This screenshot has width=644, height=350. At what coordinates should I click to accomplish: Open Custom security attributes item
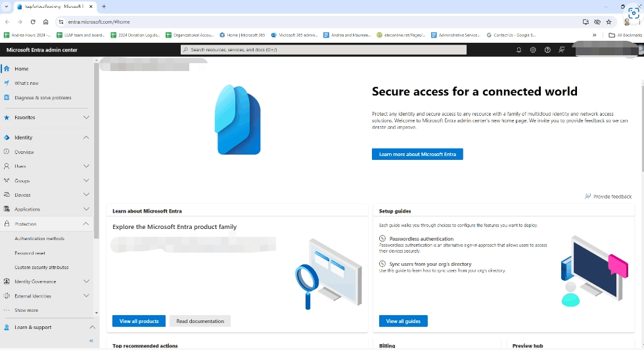[x=41, y=267]
